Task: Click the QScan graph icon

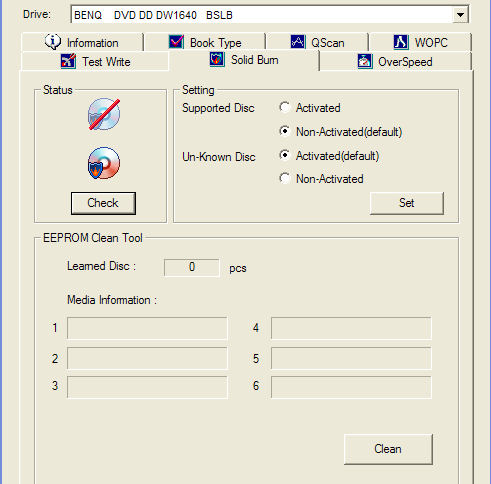Action: coord(298,42)
